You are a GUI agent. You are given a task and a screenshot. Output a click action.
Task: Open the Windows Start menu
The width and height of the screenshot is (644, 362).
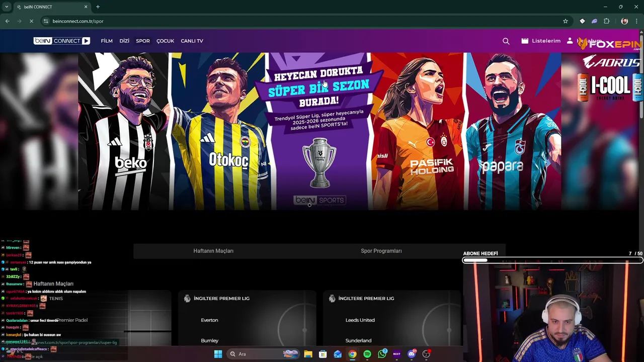[218, 354]
